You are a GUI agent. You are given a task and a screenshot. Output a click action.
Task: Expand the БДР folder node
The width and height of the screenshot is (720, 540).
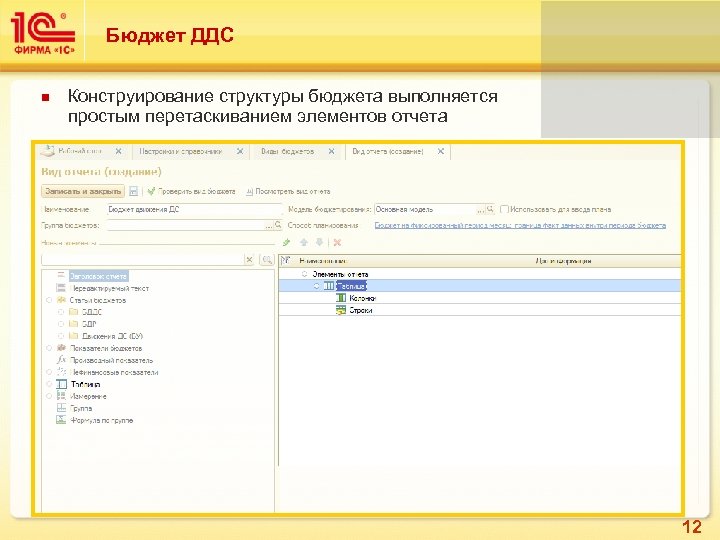61,324
